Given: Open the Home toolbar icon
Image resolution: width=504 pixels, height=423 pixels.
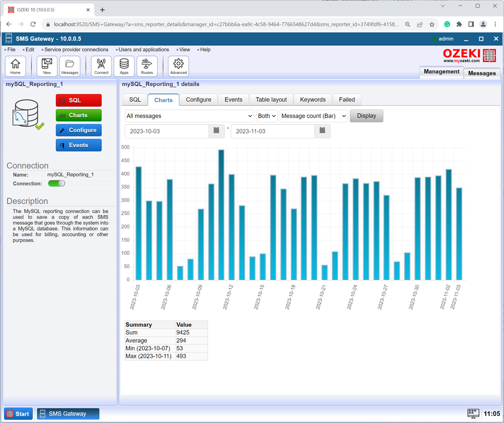Looking at the screenshot, I should (x=16, y=66).
